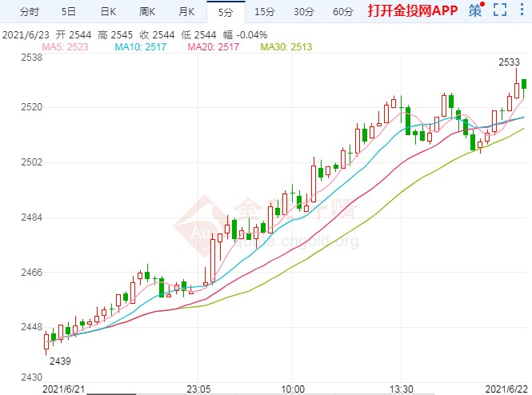
Task: Click the 2533 high price label
Action: tap(509, 62)
